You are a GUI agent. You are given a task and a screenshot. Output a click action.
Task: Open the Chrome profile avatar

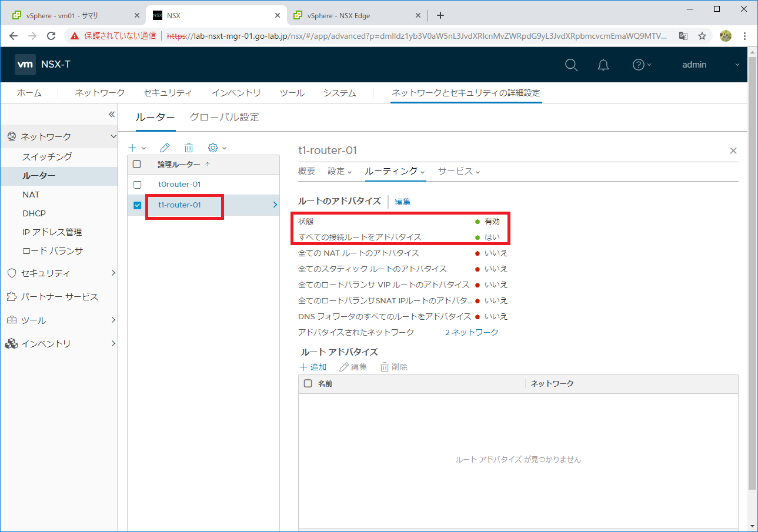tap(726, 36)
